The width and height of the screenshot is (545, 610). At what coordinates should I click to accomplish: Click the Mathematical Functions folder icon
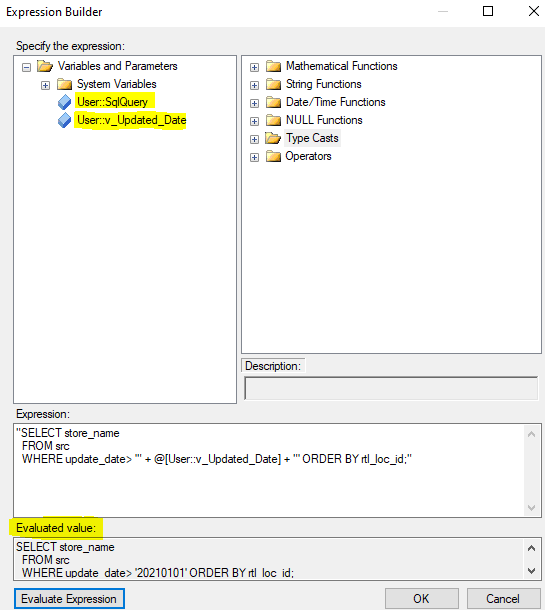pos(273,66)
